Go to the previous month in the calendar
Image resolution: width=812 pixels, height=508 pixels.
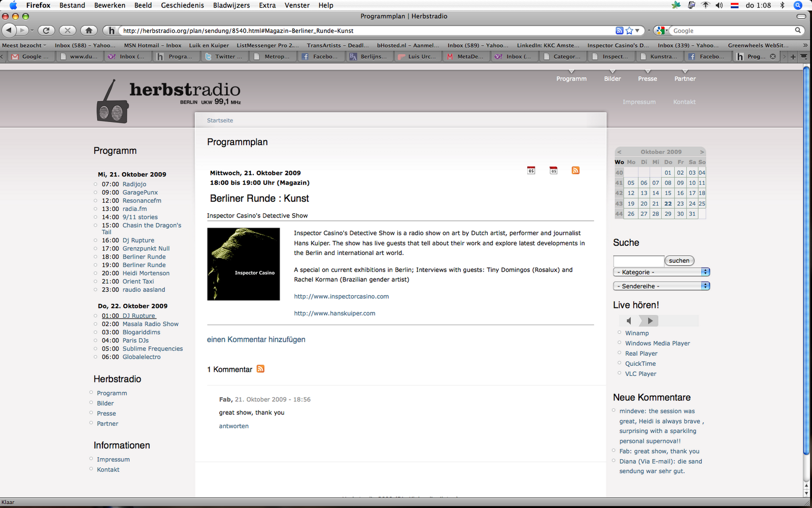click(619, 152)
